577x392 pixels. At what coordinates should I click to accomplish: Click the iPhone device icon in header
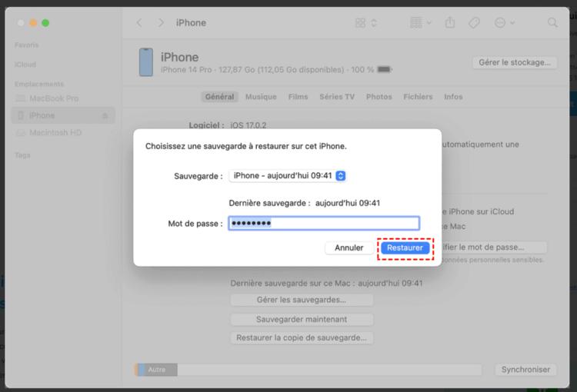pyautogui.click(x=145, y=63)
